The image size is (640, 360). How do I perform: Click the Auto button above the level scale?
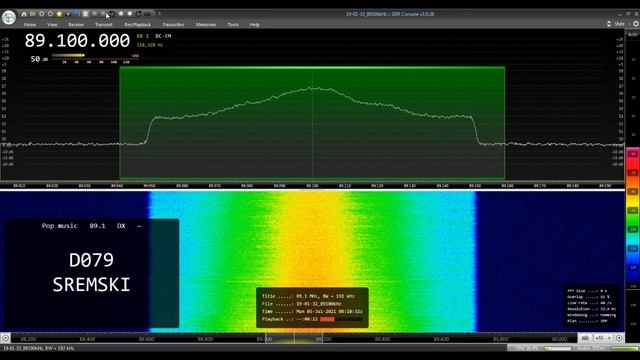[x=633, y=35]
